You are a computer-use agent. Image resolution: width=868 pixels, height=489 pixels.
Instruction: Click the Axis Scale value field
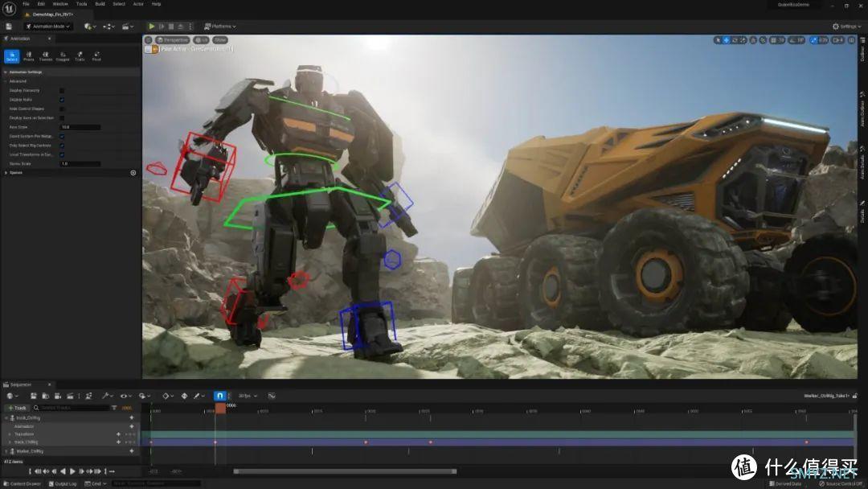pos(80,127)
